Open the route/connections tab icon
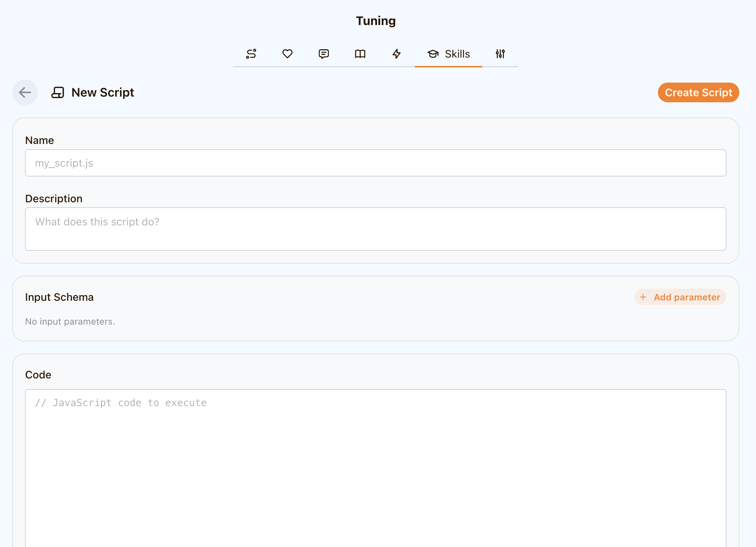The width and height of the screenshot is (756, 547). click(x=251, y=54)
